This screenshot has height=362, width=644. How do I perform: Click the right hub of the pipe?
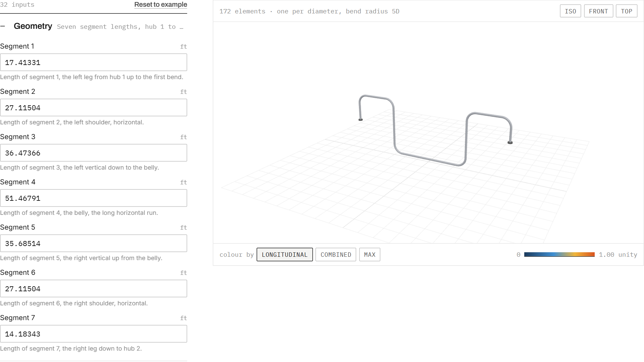pos(510,142)
